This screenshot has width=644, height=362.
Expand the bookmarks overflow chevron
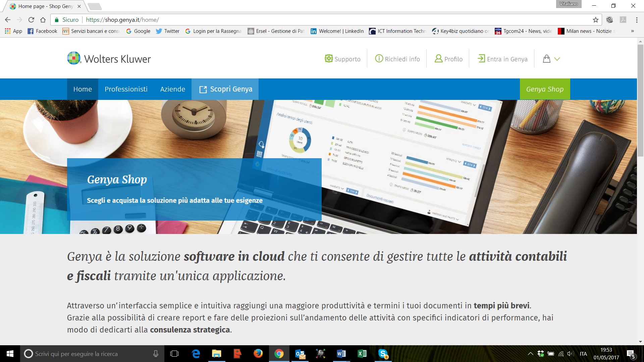(x=632, y=31)
